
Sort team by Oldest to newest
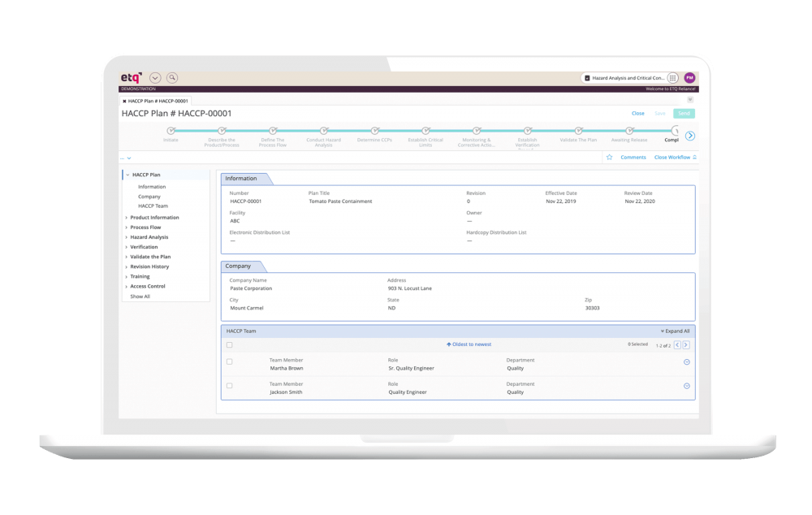(469, 344)
